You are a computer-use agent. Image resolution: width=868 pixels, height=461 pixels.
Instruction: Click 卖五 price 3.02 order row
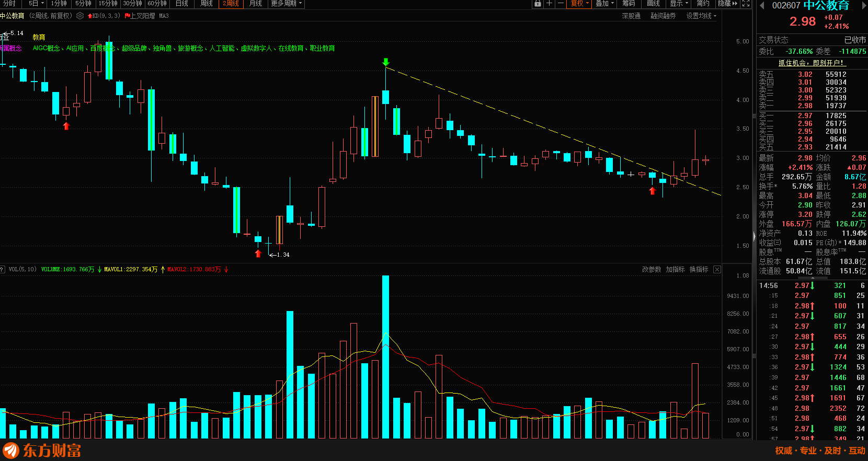812,74
